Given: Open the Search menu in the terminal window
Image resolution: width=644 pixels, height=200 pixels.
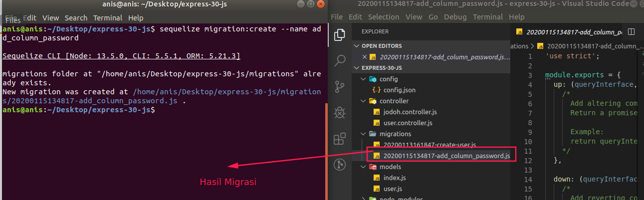Looking at the screenshot, I should coord(76,17).
